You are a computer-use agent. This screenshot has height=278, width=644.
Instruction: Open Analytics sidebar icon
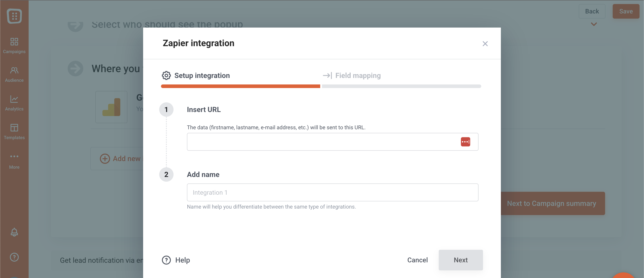tap(14, 103)
